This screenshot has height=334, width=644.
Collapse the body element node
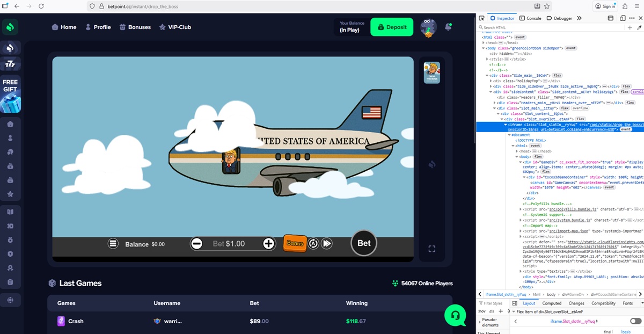516,156
